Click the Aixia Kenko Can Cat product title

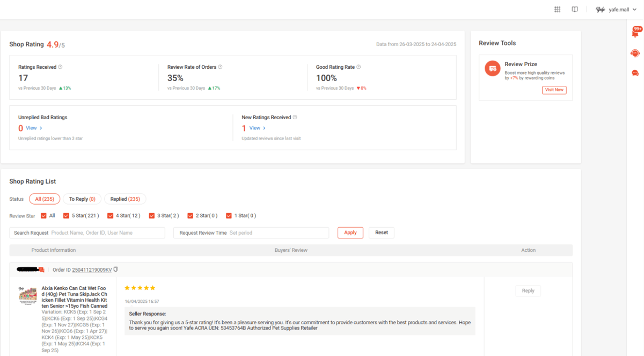coord(75,297)
